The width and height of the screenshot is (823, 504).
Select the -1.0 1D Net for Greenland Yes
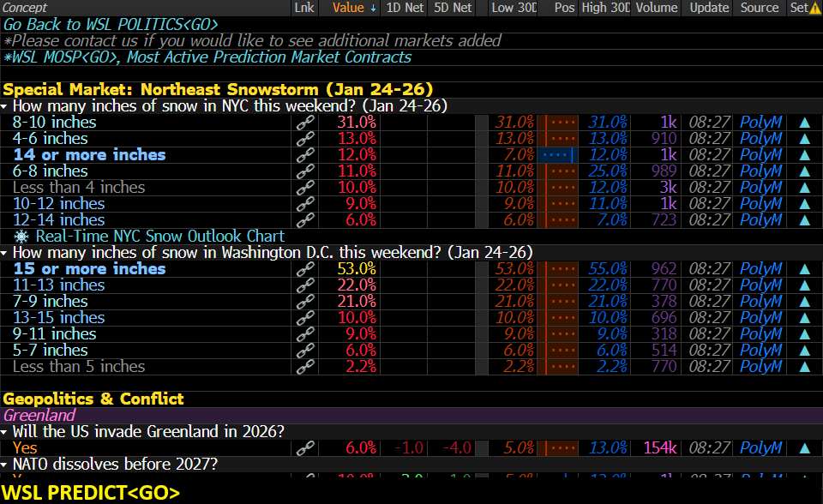tap(409, 447)
